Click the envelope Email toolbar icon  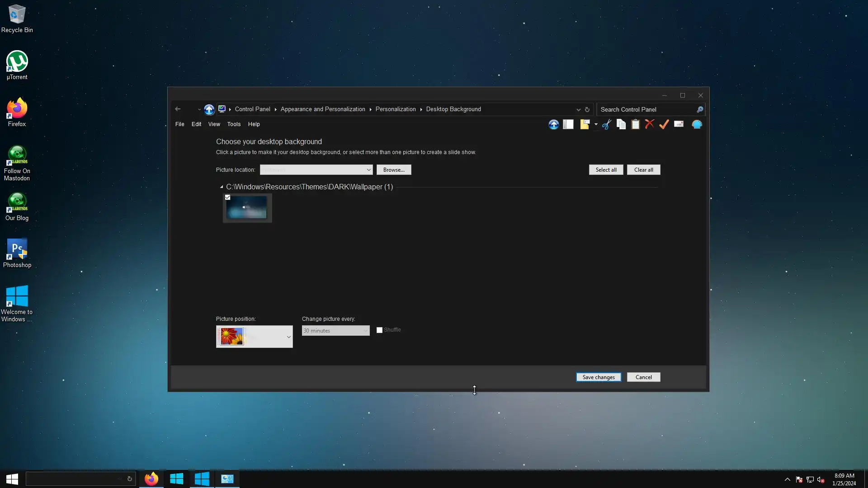pos(679,124)
